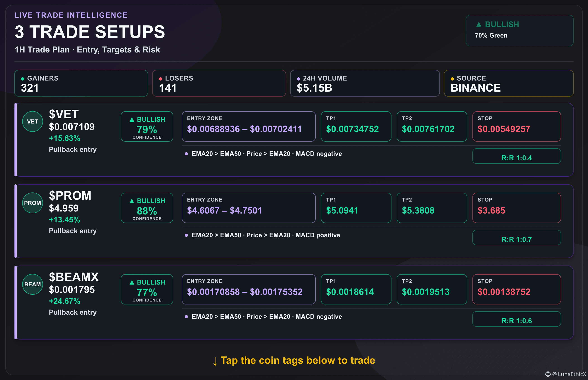This screenshot has width=588, height=380.
Task: Click the BEAMX change +24.67%
Action: (64, 301)
